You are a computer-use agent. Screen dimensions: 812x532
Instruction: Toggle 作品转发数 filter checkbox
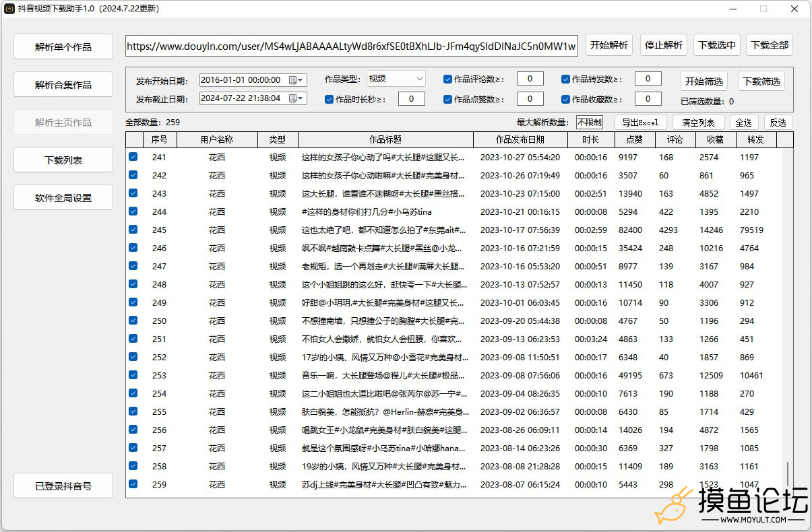tap(565, 79)
